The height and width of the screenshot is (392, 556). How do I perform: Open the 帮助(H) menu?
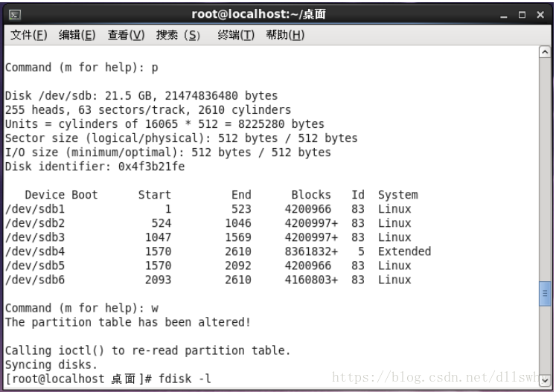tap(285, 35)
